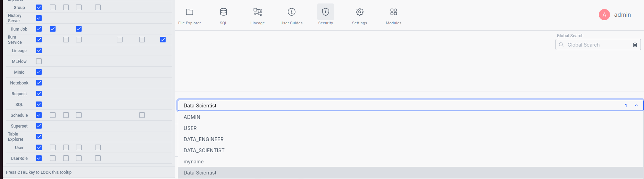
Task: Open the SQL database icon
Action: coord(224,12)
